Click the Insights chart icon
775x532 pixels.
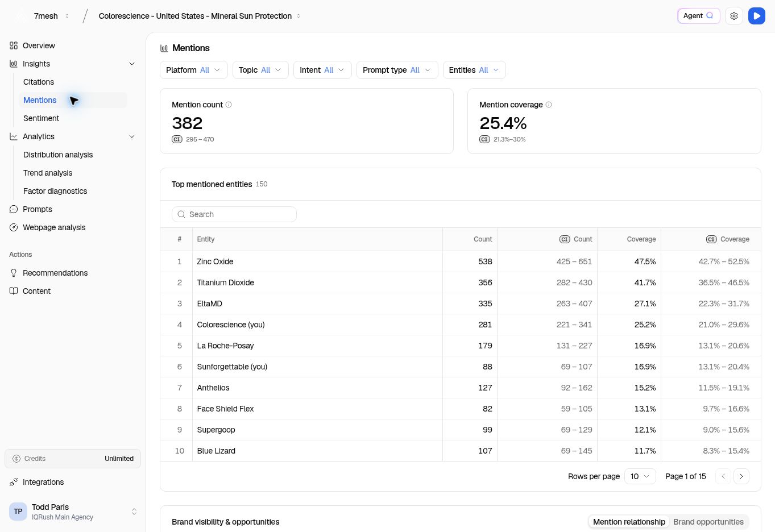click(14, 64)
